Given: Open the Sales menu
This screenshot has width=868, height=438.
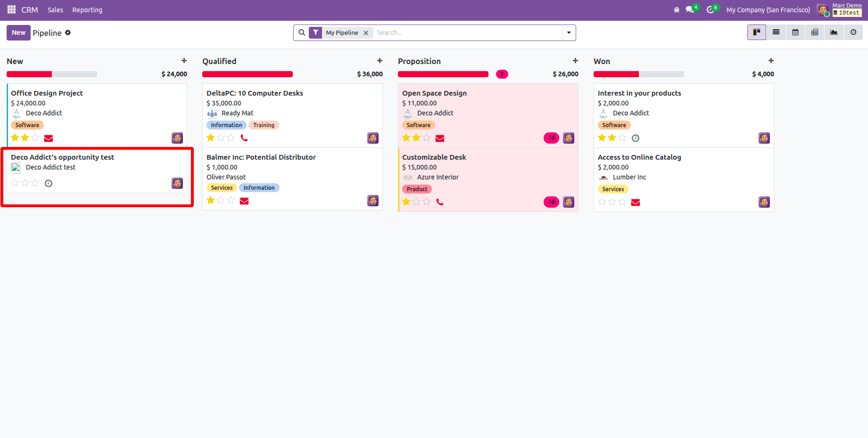Looking at the screenshot, I should [x=55, y=9].
